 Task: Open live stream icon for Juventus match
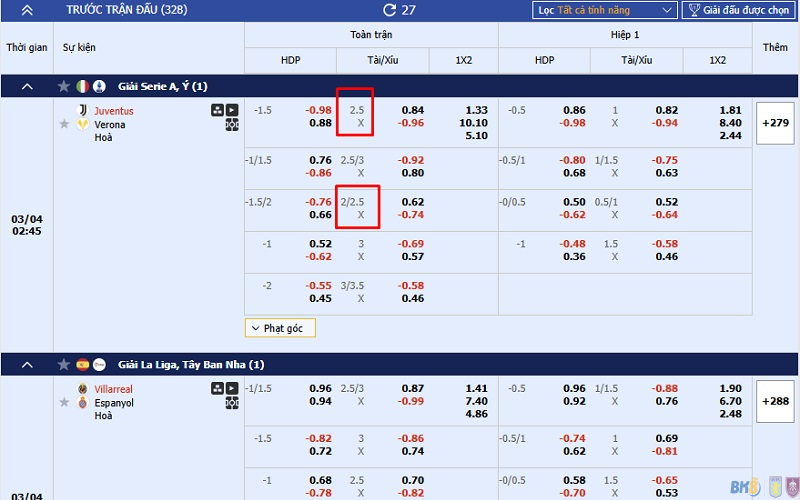tap(232, 110)
